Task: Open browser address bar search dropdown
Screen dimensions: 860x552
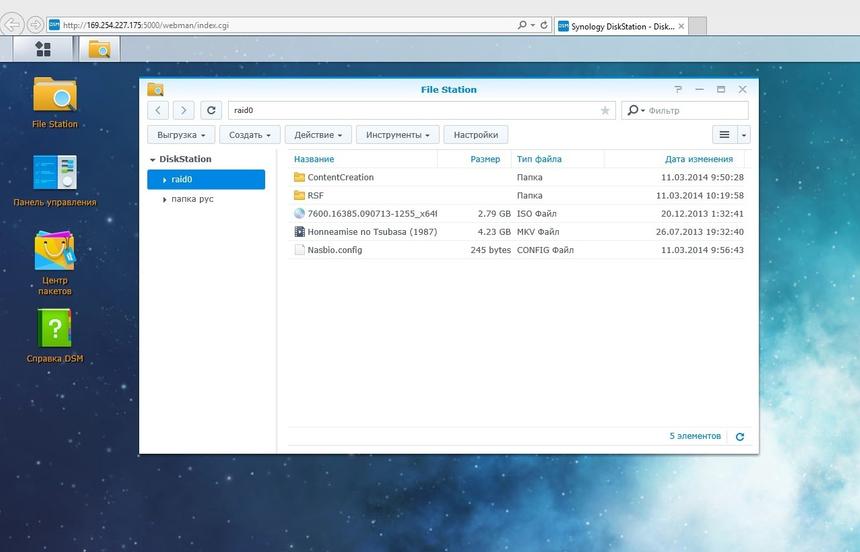Action: (x=533, y=25)
